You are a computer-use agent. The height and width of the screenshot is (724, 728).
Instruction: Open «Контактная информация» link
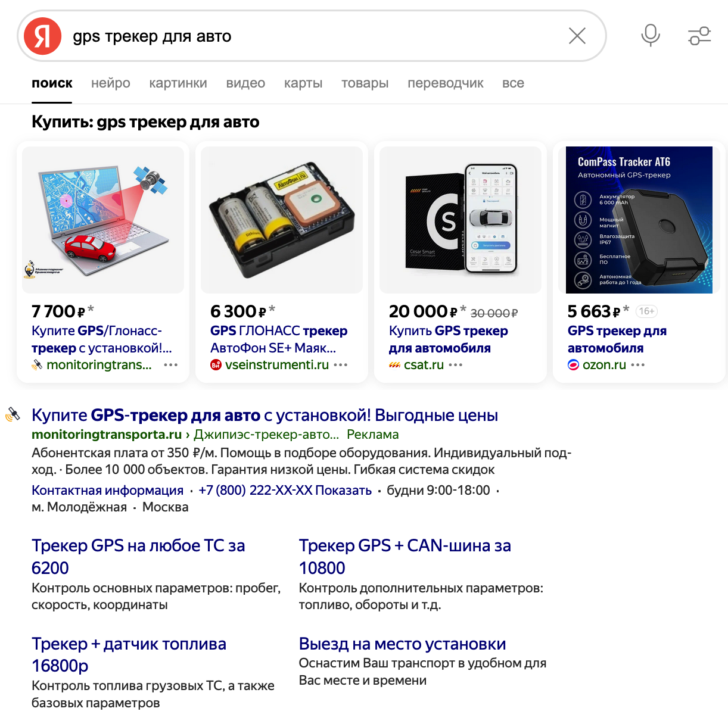107,491
